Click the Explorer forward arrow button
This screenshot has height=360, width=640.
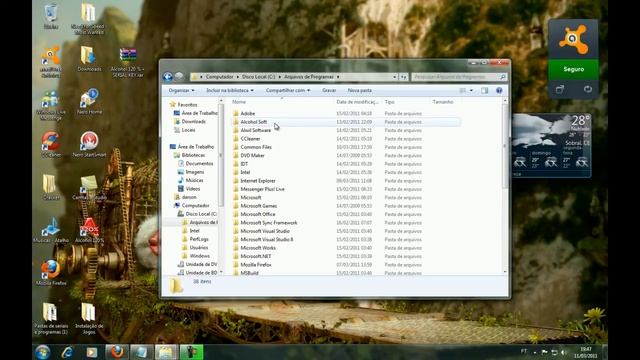coord(179,76)
